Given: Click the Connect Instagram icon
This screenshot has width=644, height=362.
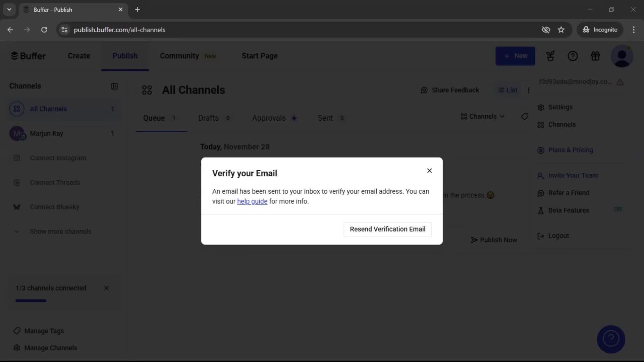Looking at the screenshot, I should (17, 158).
